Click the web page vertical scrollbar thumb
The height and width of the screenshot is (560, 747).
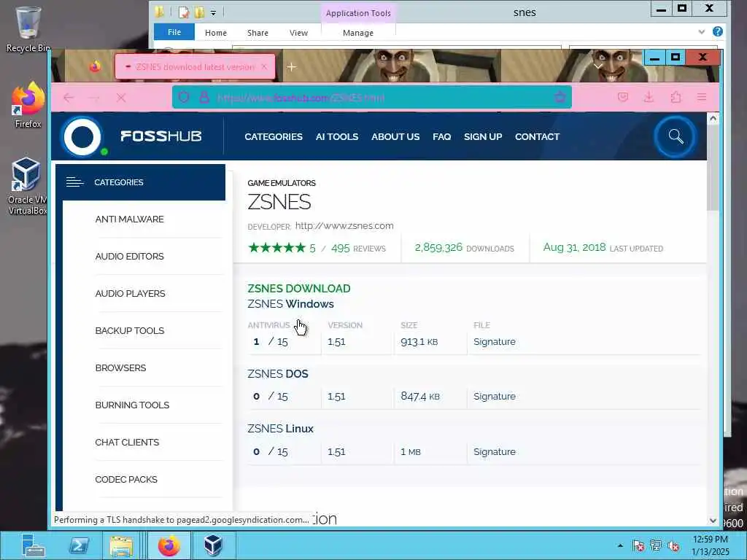pos(713,168)
